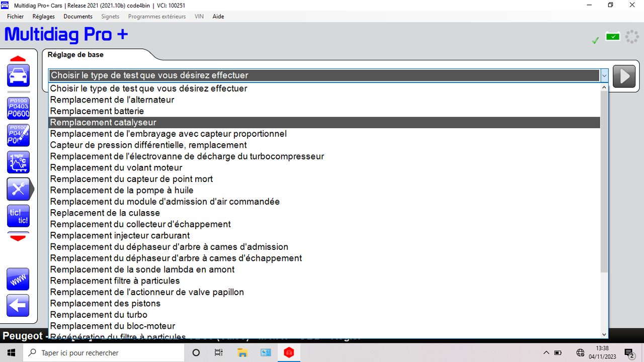The image size is (644, 362).
Task: Choose Remplacement de l'actionneur de valve papillon
Action: (325, 292)
